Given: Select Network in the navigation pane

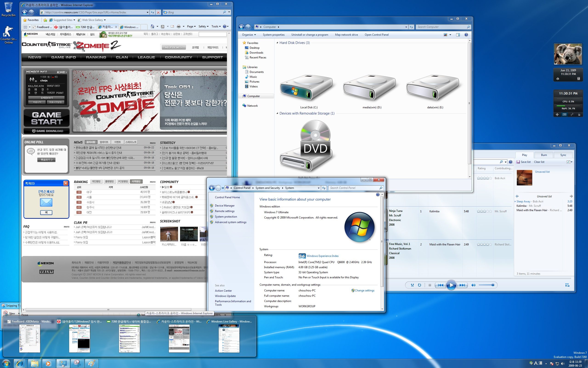Looking at the screenshot, I should pos(252,106).
